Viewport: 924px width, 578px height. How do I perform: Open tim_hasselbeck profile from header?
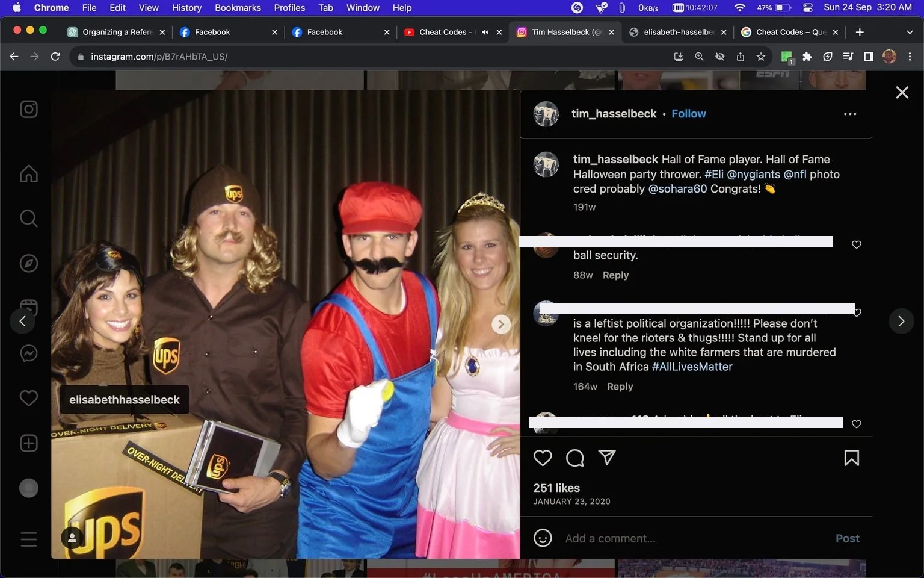point(614,114)
